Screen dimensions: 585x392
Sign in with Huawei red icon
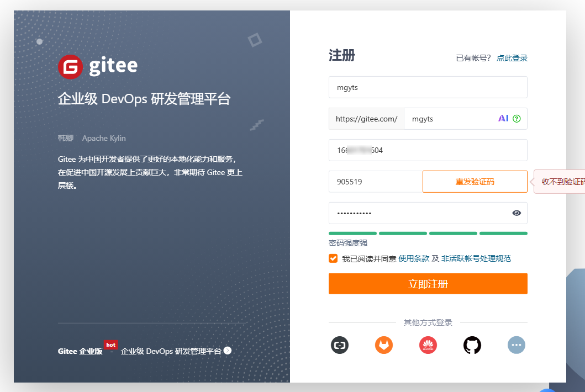(x=428, y=345)
